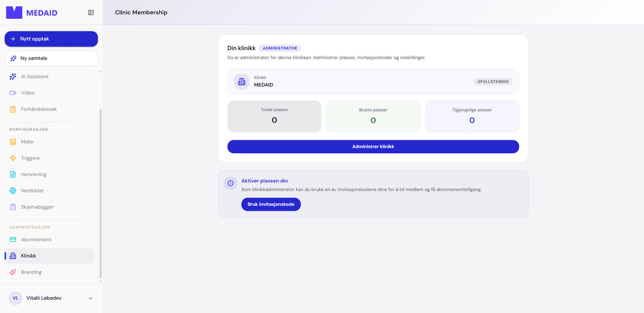Click the info icon in activation notice
This screenshot has width=644, height=313.
pos(231,183)
